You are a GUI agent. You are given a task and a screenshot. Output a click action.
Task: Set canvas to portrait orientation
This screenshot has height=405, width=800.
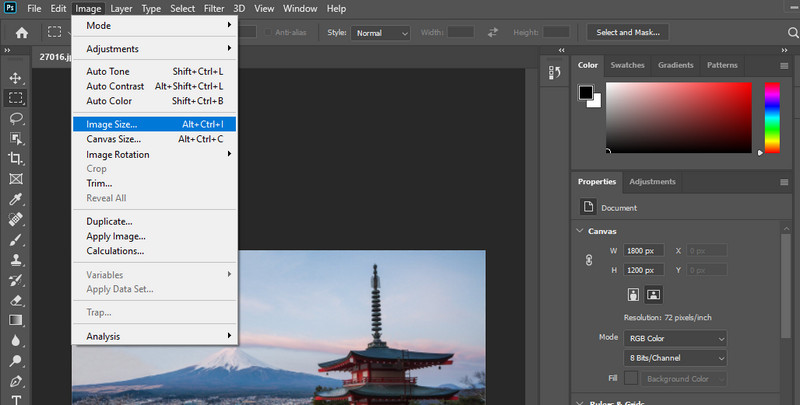tap(634, 295)
